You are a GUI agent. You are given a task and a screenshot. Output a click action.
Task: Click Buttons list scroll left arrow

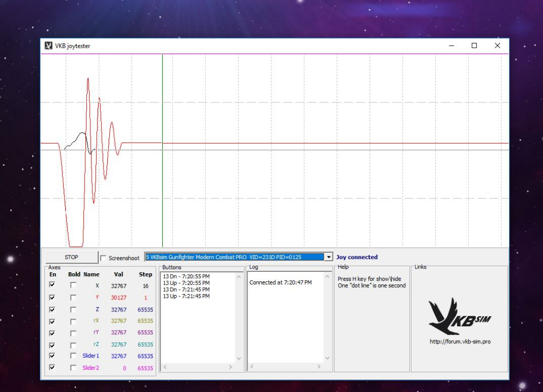click(x=165, y=367)
